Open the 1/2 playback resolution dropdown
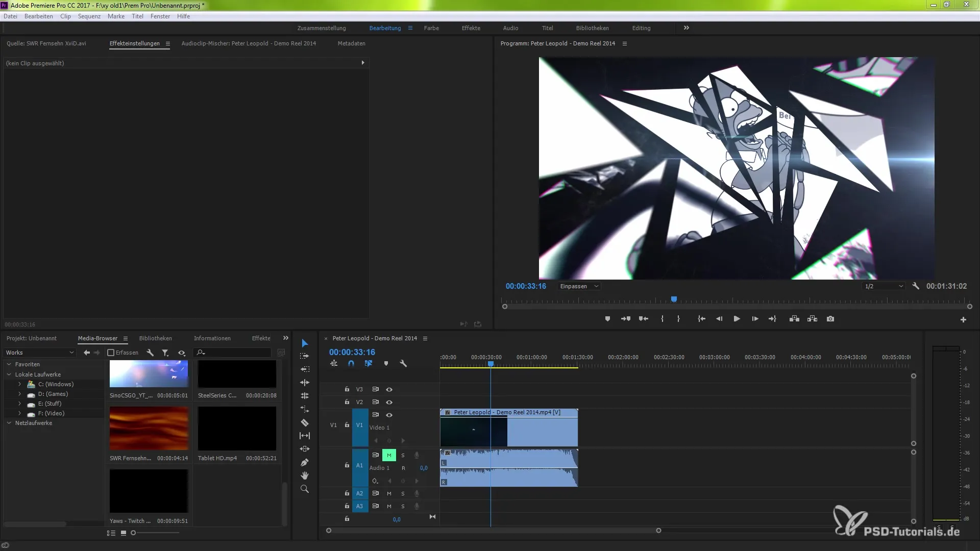 pyautogui.click(x=884, y=286)
